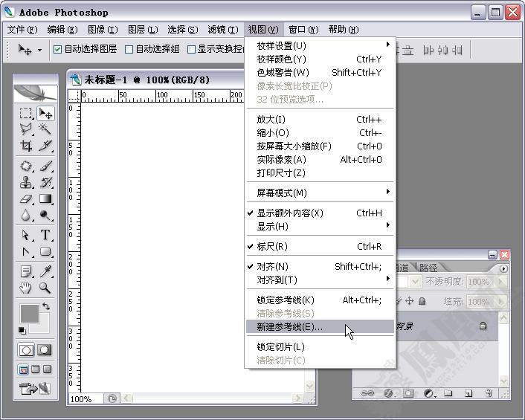The height and width of the screenshot is (420, 525).
Task: Open blend mode dropdown in layers panel
Action: pos(415,282)
